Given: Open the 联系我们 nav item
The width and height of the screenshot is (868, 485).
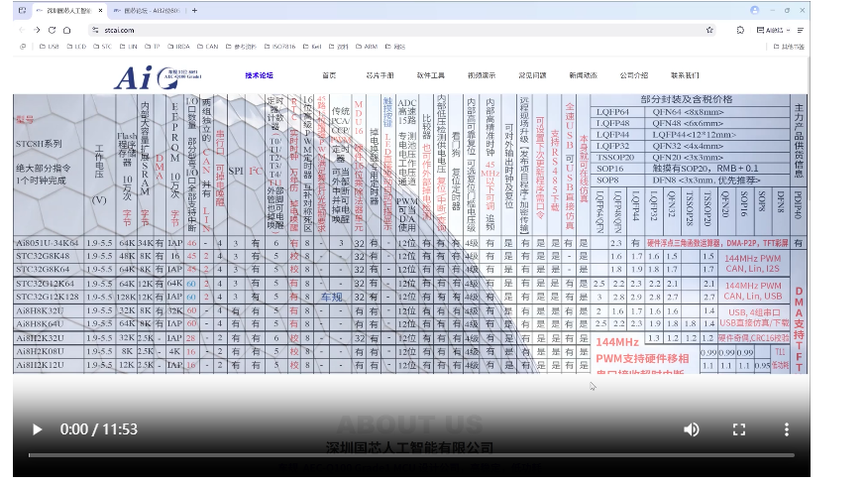Looking at the screenshot, I should pyautogui.click(x=685, y=75).
